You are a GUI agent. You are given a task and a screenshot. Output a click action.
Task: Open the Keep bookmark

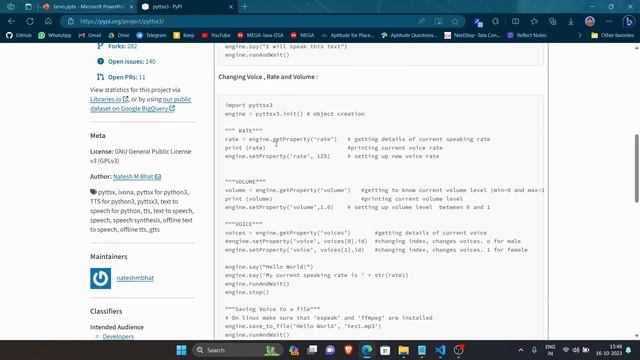pyautogui.click(x=184, y=35)
